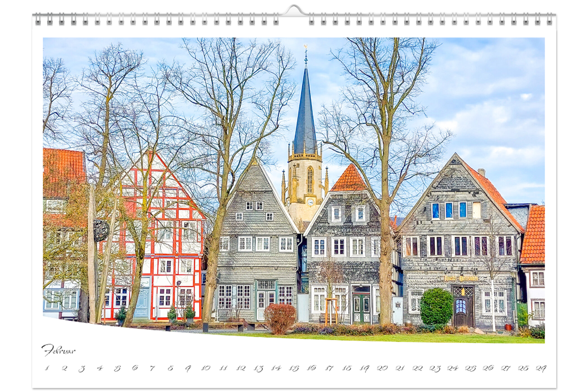Select day 14 on the calendar
Viewport: 588px width, 392px height.
point(276,368)
